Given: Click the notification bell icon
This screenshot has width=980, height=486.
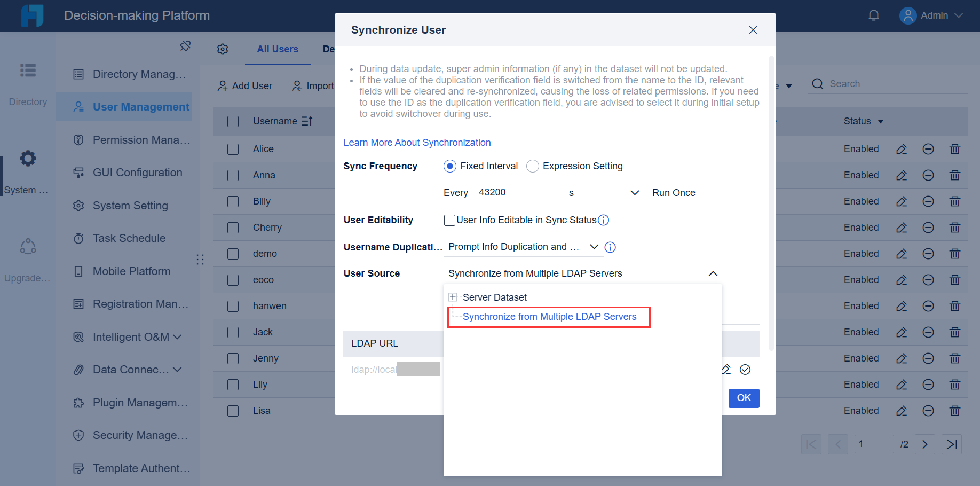Looking at the screenshot, I should [874, 15].
